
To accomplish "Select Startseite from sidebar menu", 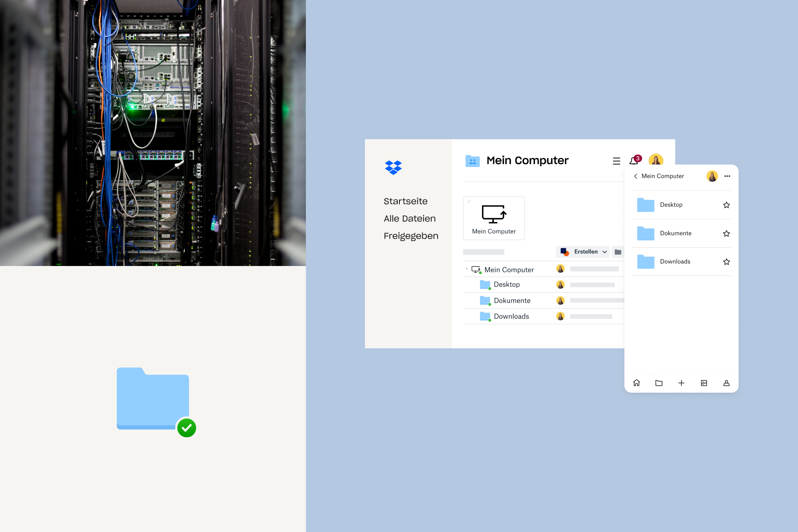I will click(406, 201).
